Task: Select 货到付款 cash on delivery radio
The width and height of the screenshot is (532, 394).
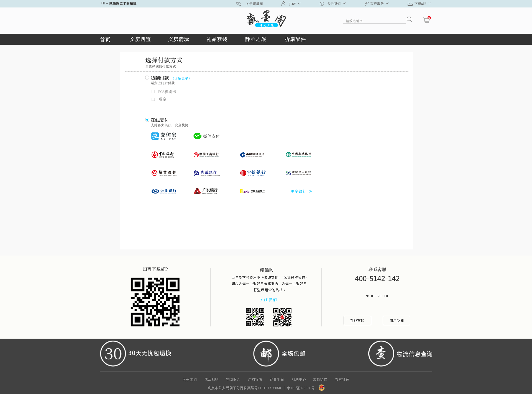Action: pyautogui.click(x=147, y=78)
